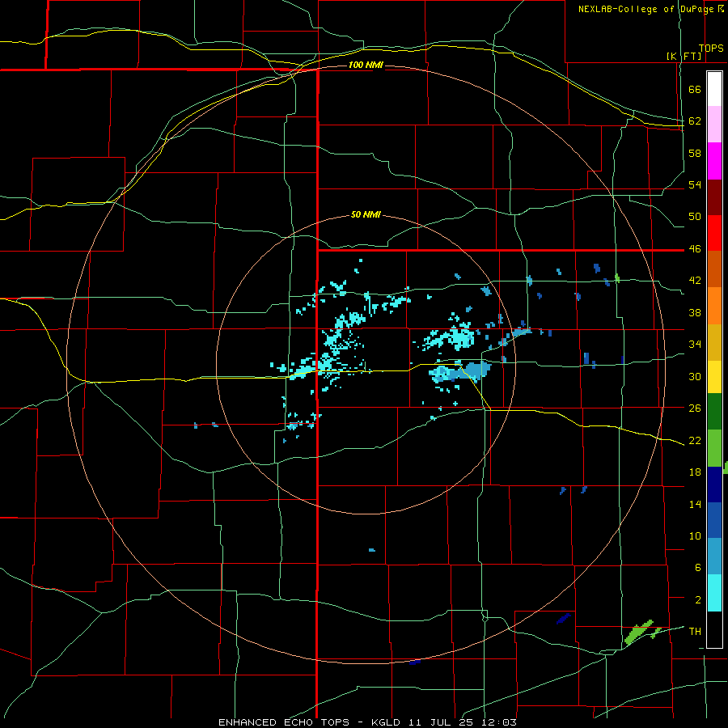
Task: Click the dark green 26 kft swatch
Action: pos(714,411)
